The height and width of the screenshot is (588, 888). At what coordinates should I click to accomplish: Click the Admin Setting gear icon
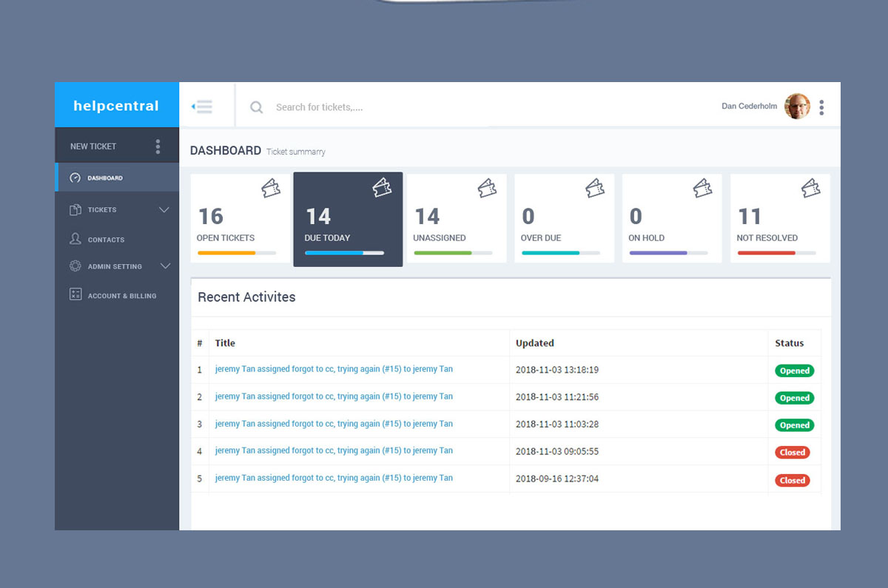click(x=75, y=266)
